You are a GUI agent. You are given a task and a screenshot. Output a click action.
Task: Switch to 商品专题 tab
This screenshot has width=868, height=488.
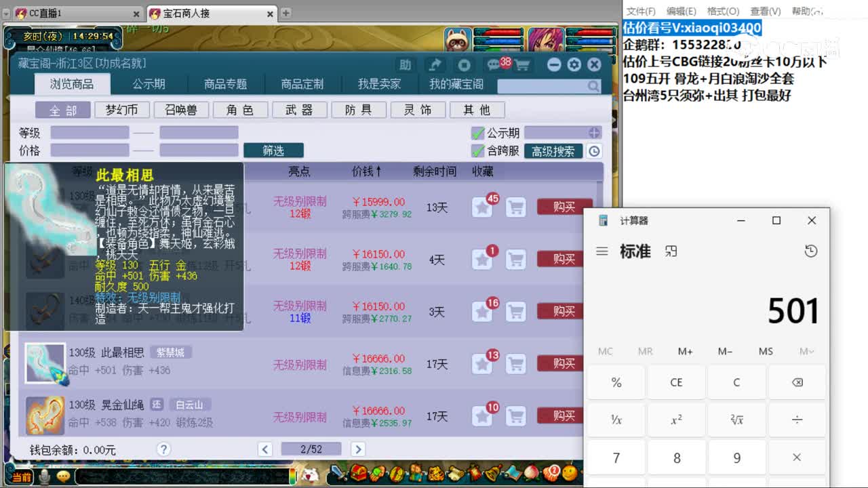226,84
